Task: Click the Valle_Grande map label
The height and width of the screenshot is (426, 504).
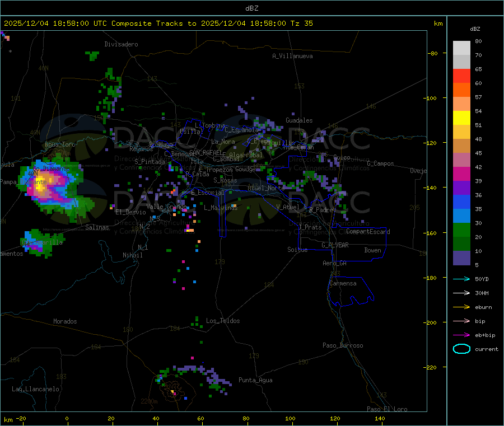Action: tap(166, 207)
